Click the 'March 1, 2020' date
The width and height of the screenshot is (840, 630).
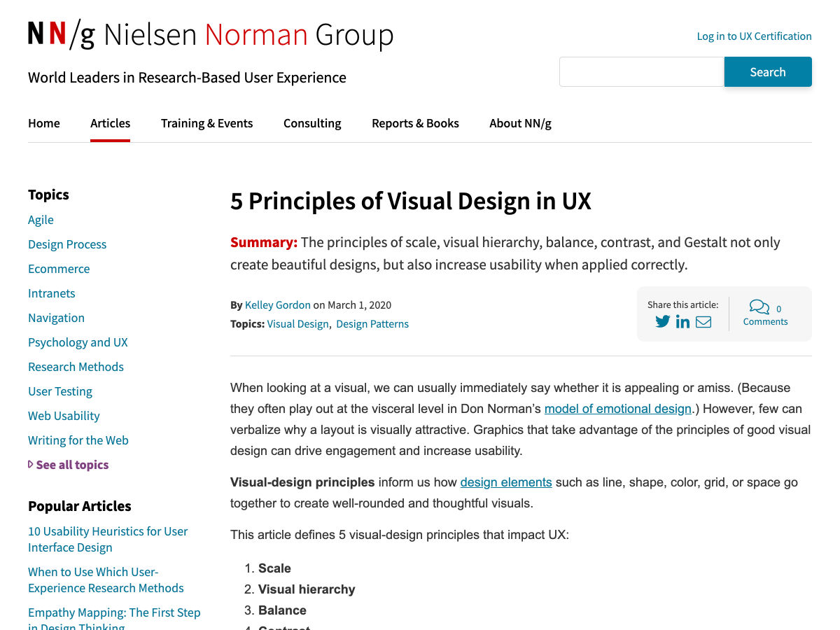[x=360, y=305]
